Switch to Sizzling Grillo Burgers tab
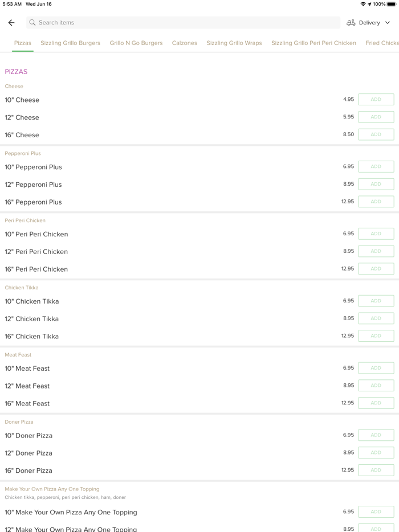This screenshot has height=532, width=399. 70,43
